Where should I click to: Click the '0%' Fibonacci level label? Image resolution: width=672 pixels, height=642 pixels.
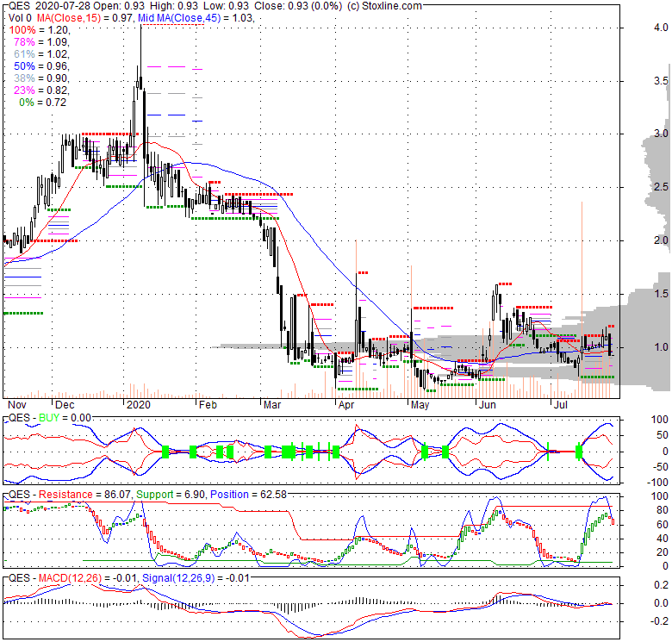tap(27, 103)
